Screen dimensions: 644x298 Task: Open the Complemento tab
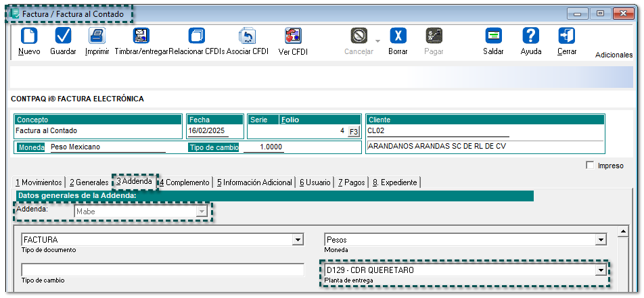click(185, 182)
